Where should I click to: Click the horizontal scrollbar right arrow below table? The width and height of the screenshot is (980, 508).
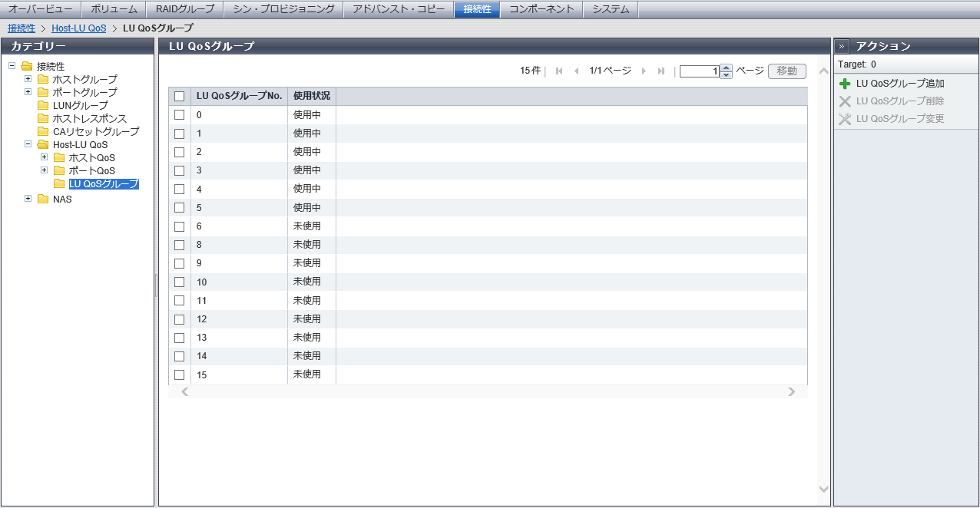pos(791,392)
